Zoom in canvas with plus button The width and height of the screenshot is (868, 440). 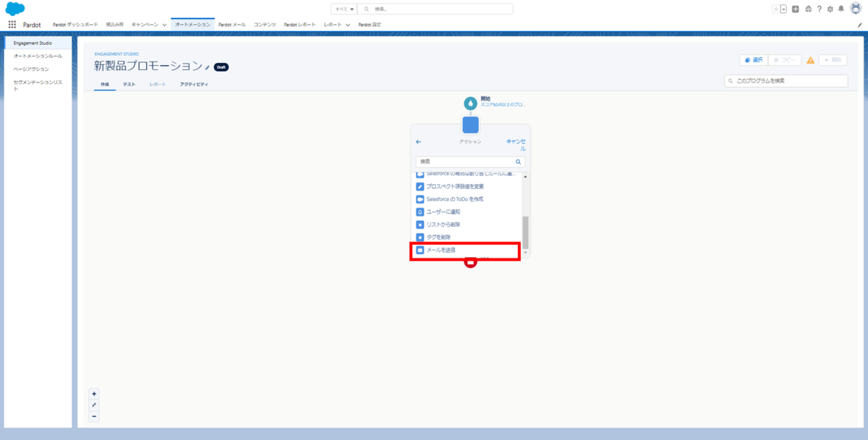[94, 394]
